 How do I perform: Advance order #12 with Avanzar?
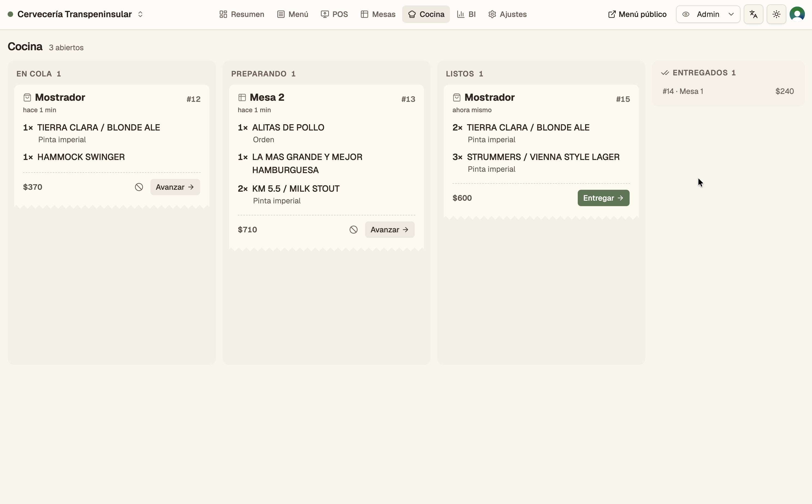175,187
